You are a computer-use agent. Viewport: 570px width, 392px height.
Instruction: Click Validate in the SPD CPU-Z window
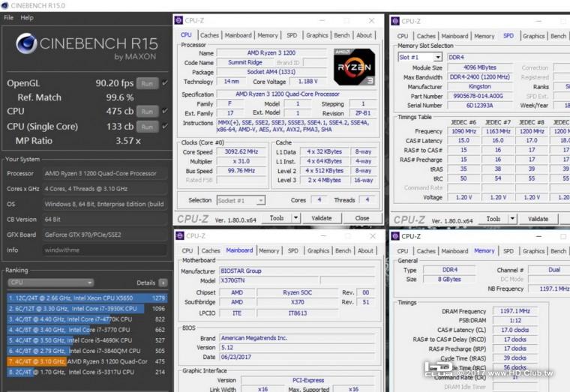pos(538,219)
